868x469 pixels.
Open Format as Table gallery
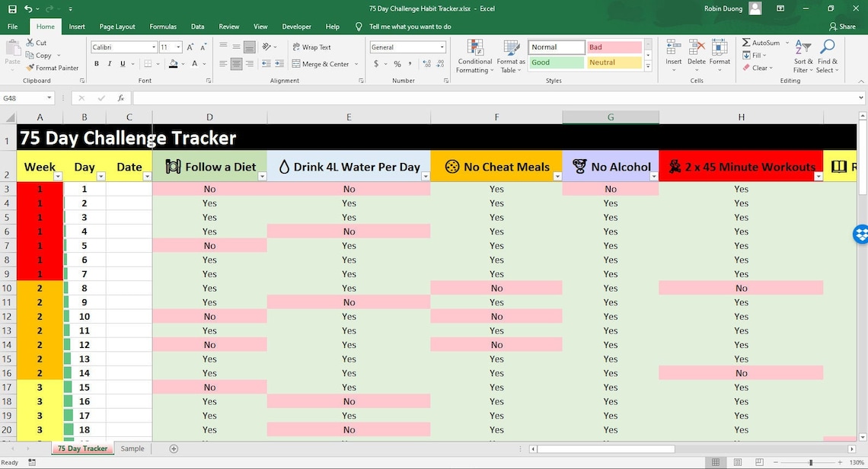click(510, 56)
